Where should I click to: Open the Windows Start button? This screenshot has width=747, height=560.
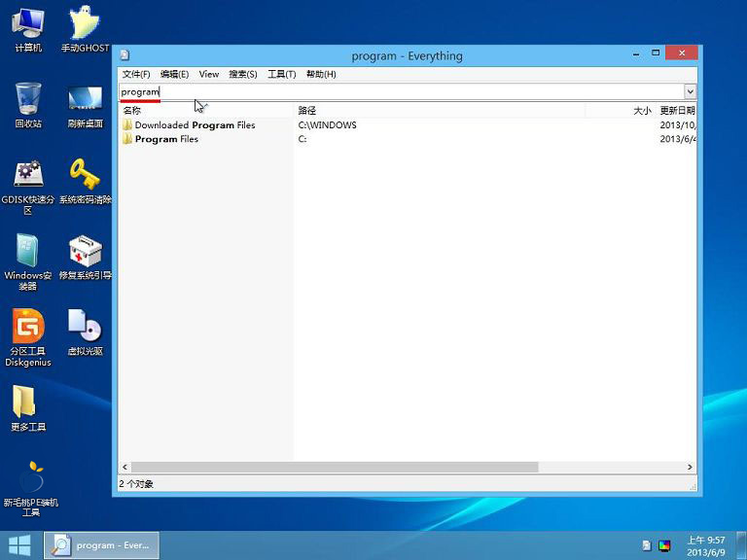click(19, 545)
